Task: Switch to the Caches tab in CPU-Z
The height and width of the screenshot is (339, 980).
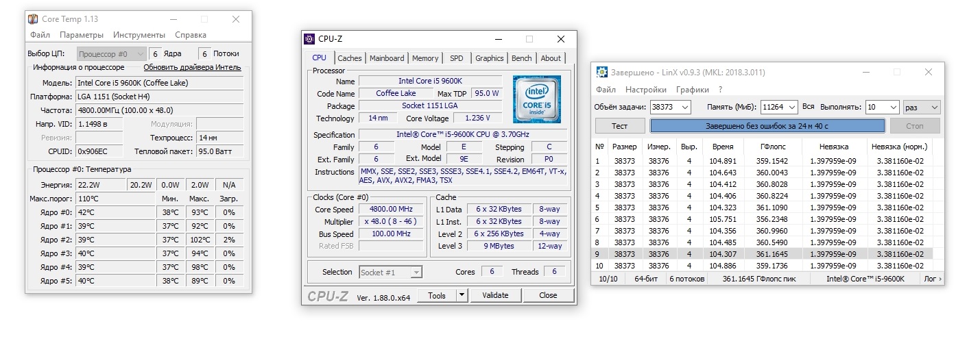Action: [350, 58]
